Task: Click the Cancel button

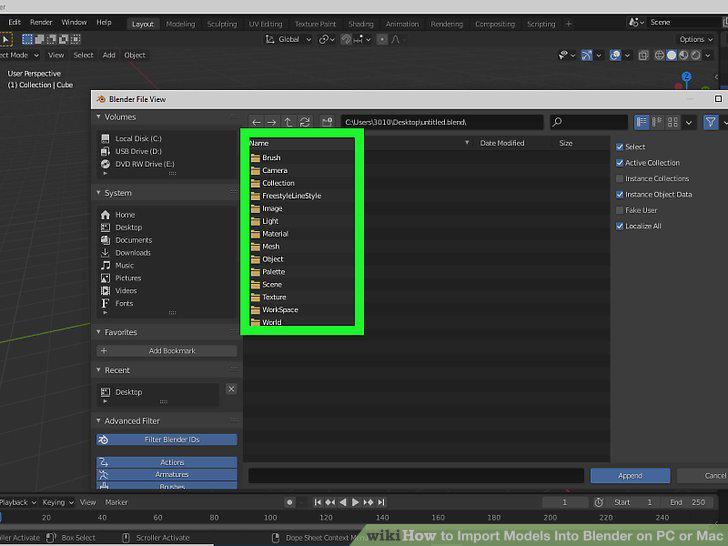Action: [x=702, y=475]
